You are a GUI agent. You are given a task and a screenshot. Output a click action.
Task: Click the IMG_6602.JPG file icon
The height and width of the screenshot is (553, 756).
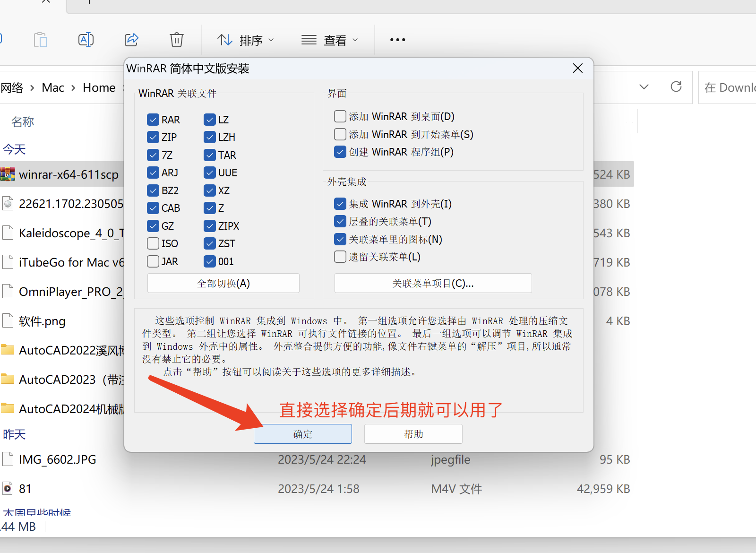point(8,459)
